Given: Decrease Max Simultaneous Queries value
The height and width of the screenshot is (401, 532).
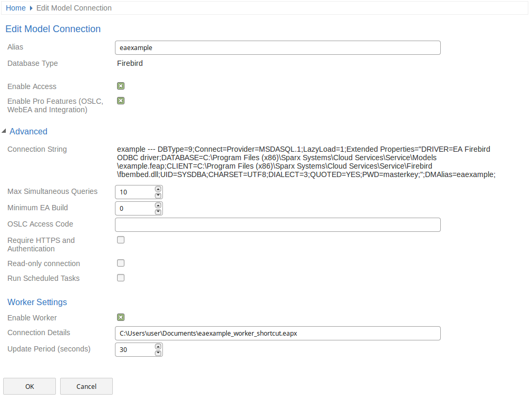Looking at the screenshot, I should coord(158,195).
